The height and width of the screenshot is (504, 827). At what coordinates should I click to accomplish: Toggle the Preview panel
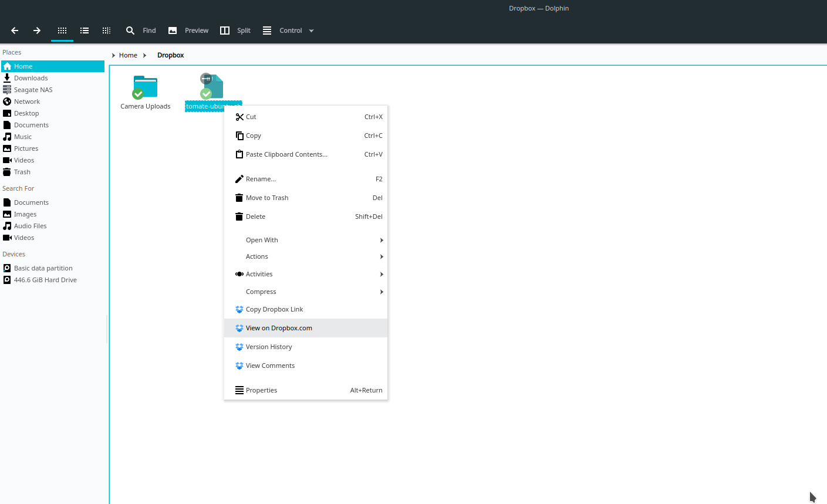point(188,30)
